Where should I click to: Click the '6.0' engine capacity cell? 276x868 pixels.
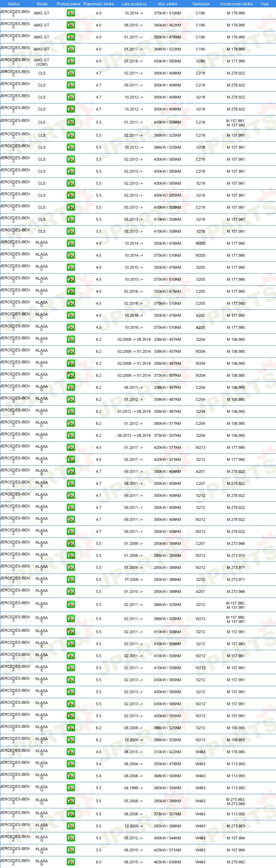(x=98, y=862)
